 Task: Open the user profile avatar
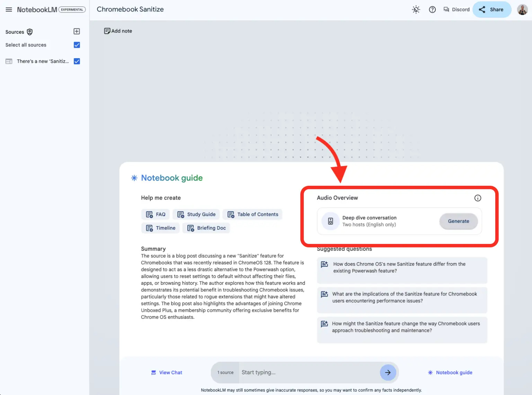pyautogui.click(x=522, y=10)
